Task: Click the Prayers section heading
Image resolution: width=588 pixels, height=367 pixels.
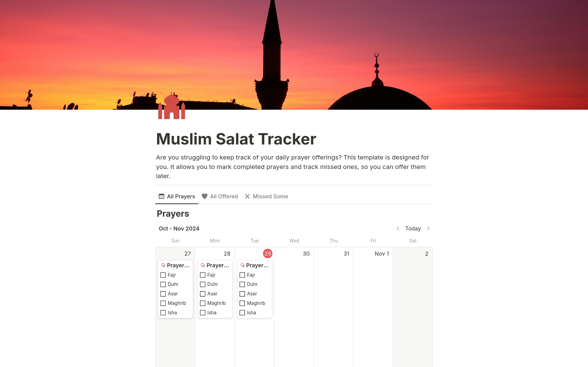Action: tap(172, 213)
